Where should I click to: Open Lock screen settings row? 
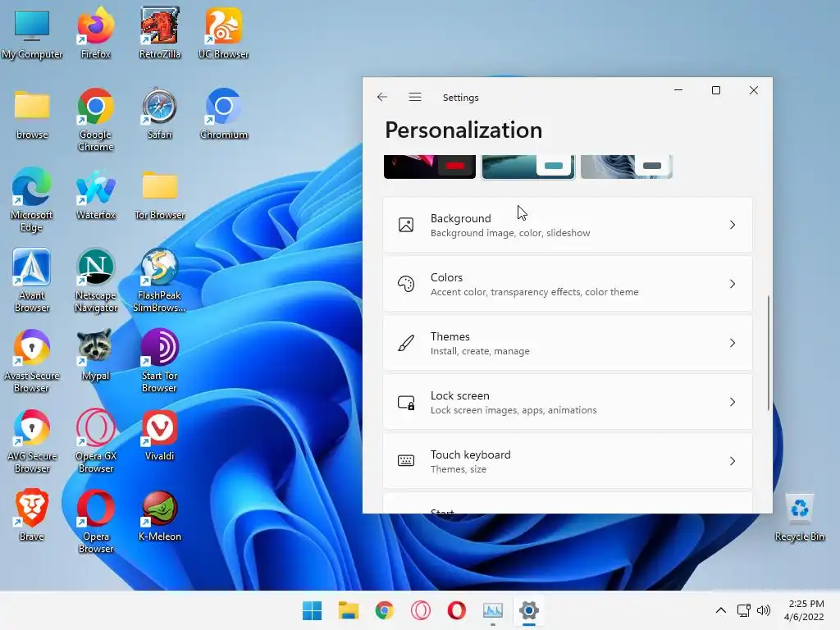pyautogui.click(x=568, y=402)
